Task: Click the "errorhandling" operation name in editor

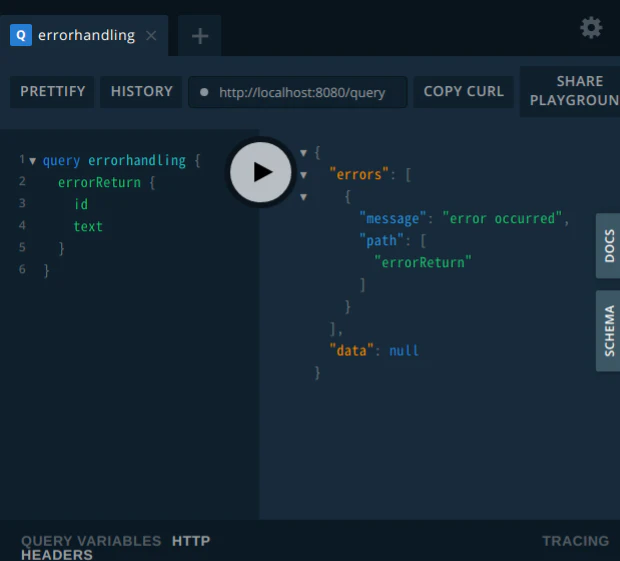Action: [137, 161]
